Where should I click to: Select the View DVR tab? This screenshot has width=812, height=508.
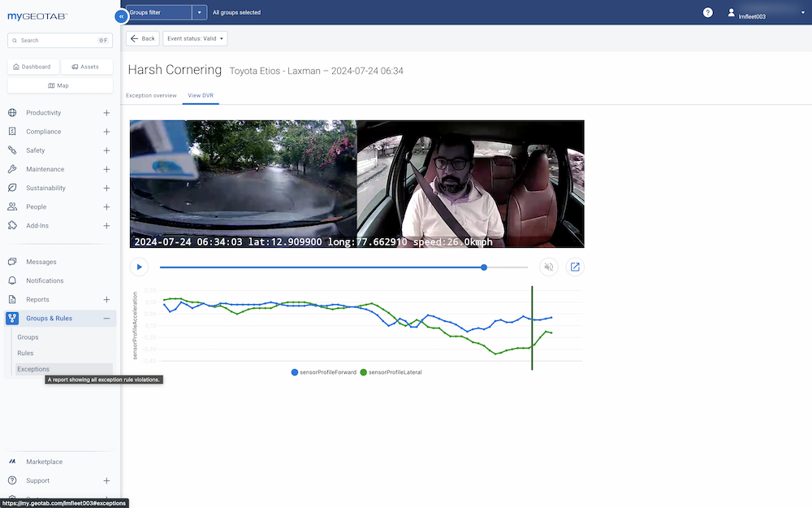(x=201, y=95)
